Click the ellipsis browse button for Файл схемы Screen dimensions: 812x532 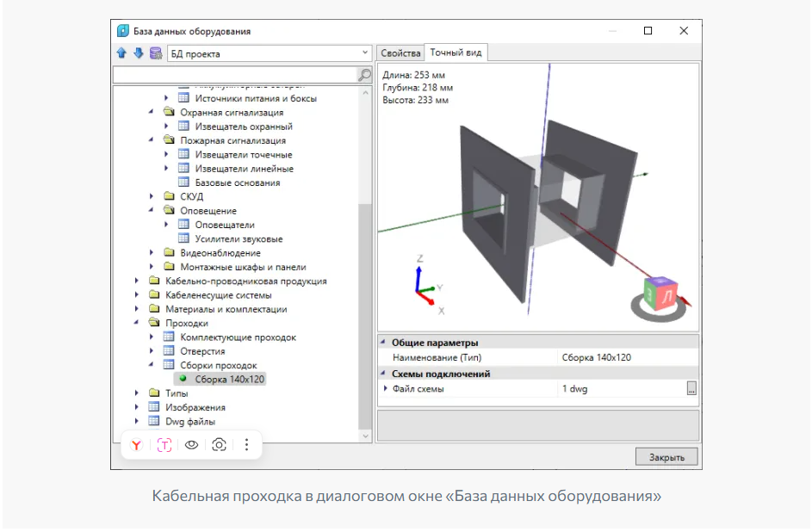tap(691, 389)
